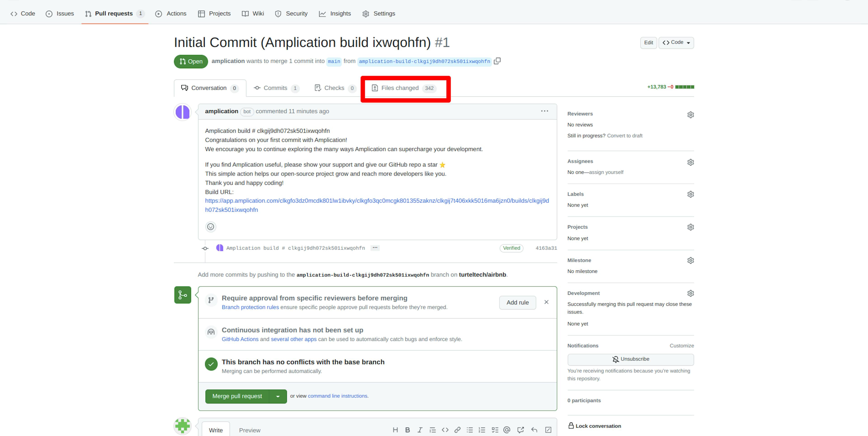Click the Verified commit badge
868x436 pixels.
coord(511,248)
